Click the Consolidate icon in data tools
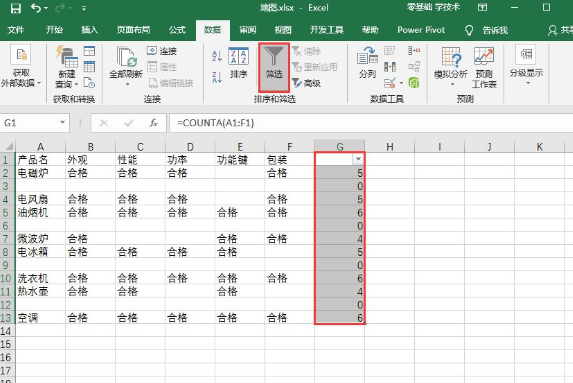 coord(414,50)
